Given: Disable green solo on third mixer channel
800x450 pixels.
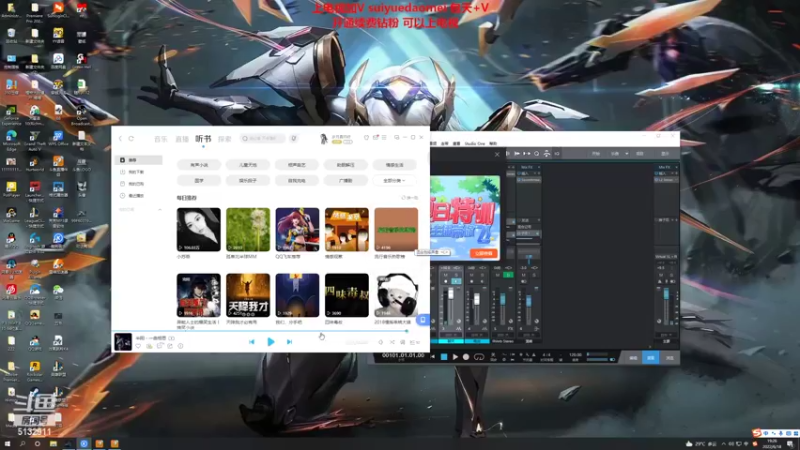Looking at the screenshot, I should (x=508, y=275).
